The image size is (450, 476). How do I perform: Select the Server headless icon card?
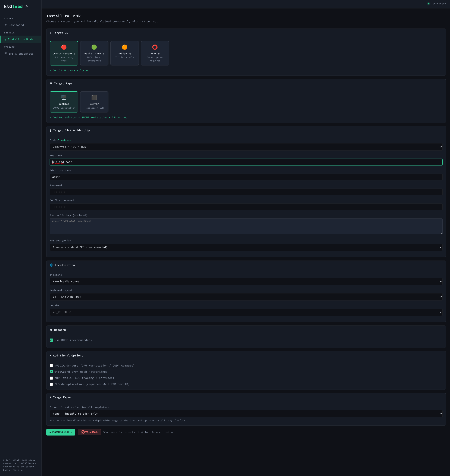pos(94,97)
